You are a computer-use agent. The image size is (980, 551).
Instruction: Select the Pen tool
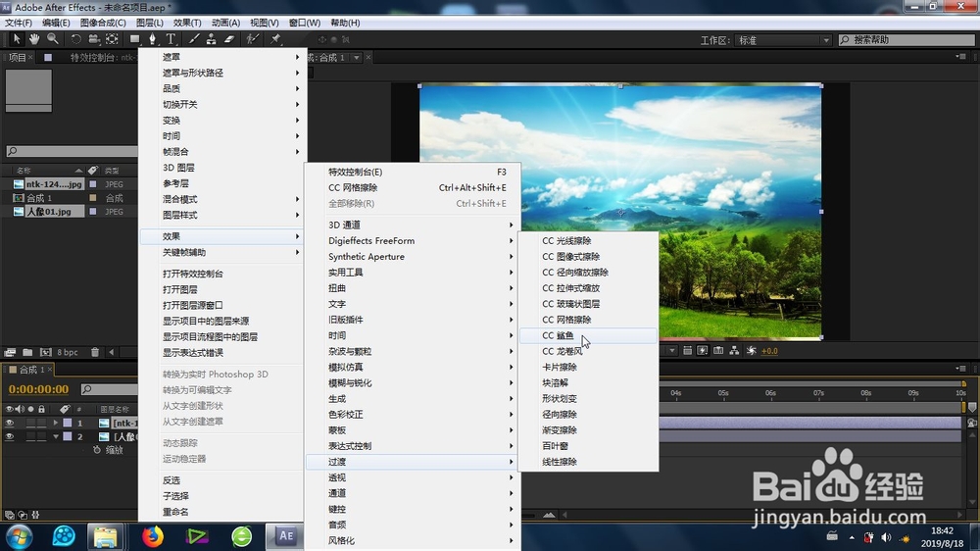(x=152, y=39)
